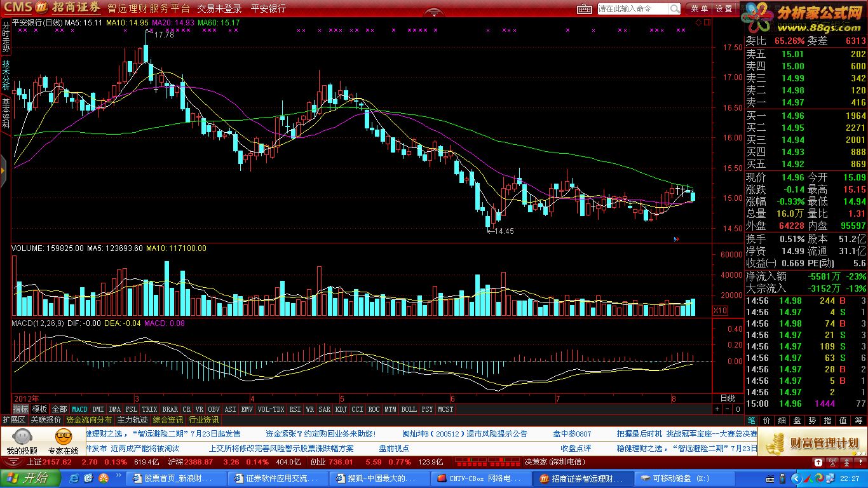Select the 价 price tab
The image size is (868, 488).
coord(767,420)
